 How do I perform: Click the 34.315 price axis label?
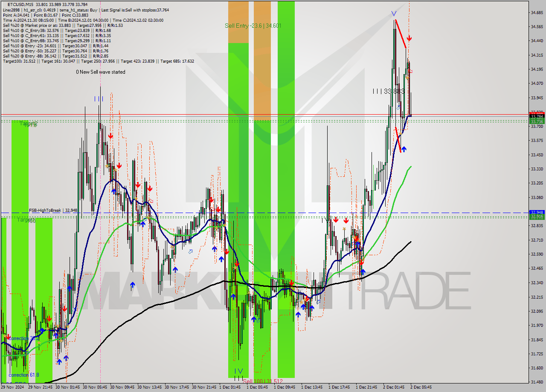point(537,55)
